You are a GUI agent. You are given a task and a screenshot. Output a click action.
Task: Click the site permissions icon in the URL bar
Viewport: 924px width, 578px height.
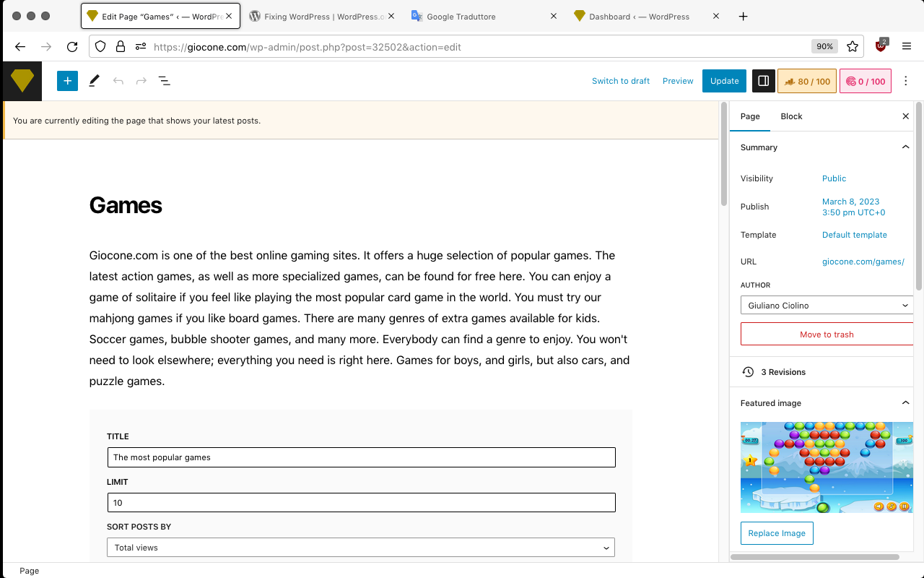(x=140, y=46)
